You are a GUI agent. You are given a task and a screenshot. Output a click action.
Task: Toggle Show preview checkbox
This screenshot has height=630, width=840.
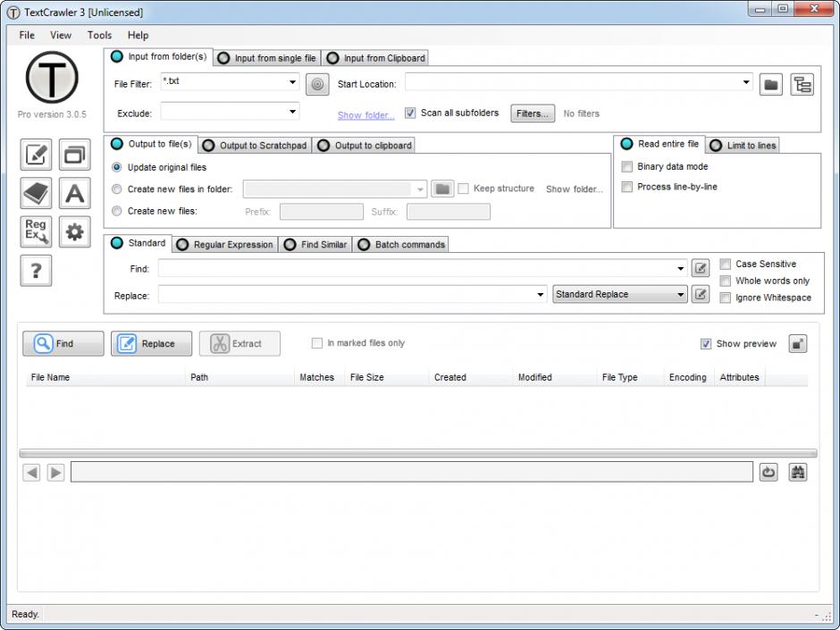pos(706,344)
